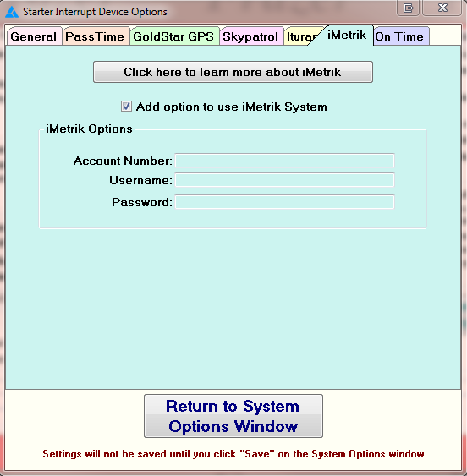Image resolution: width=467 pixels, height=476 pixels.
Task: Uncheck the Add option to use iMetrik checkbox
Action: 126,107
